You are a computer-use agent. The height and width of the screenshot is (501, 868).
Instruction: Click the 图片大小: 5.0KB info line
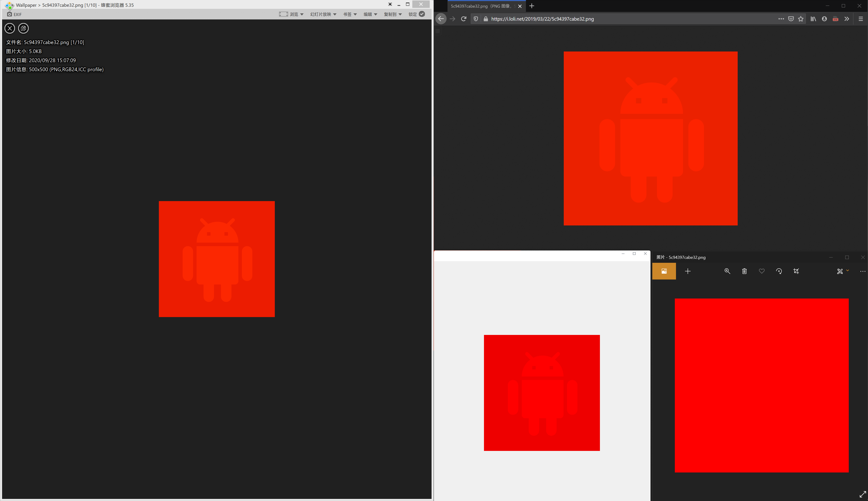pos(24,51)
